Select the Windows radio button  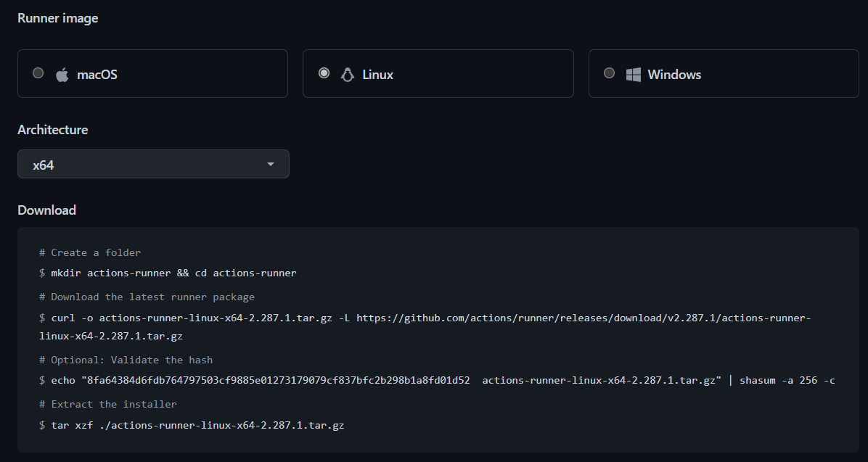pyautogui.click(x=609, y=72)
